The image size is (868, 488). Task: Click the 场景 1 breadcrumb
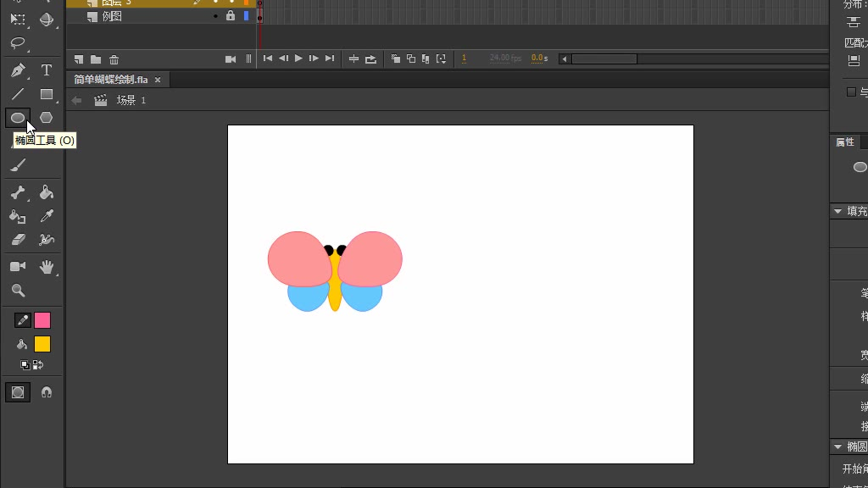point(131,100)
